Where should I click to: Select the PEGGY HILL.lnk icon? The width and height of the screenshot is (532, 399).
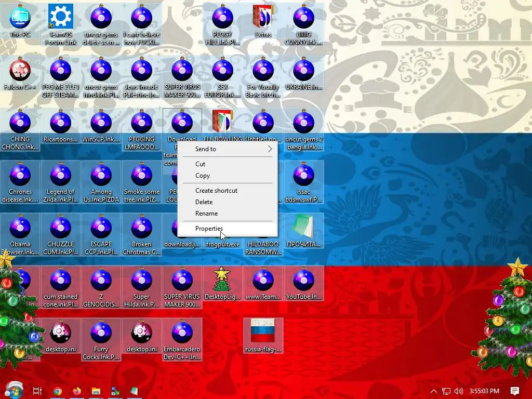(x=222, y=24)
